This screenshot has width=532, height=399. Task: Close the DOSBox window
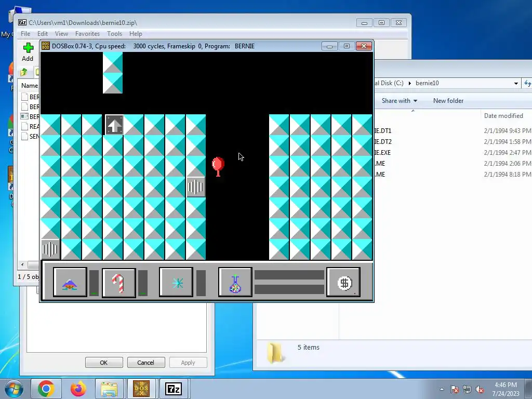coord(364,46)
